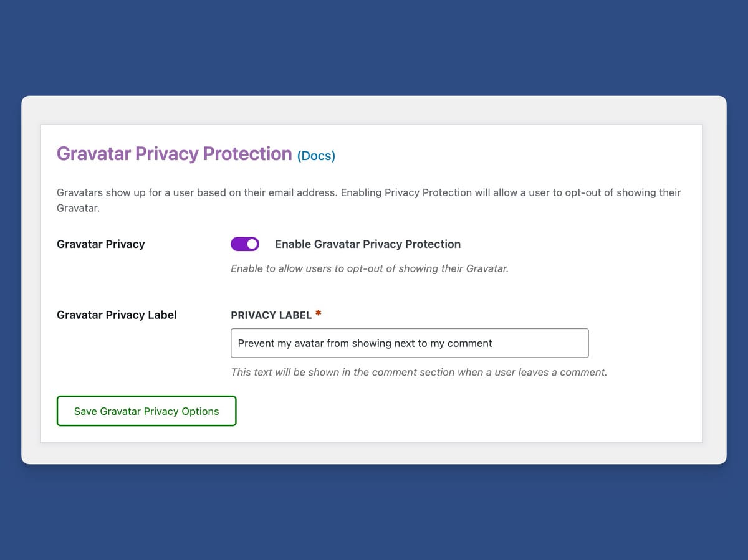This screenshot has height=560, width=748.
Task: Click the white knob on the purple toggle
Action: point(251,244)
